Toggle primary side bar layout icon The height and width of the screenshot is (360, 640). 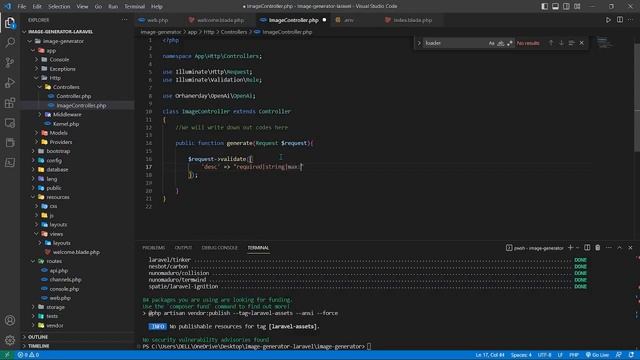pyautogui.click(x=544, y=7)
